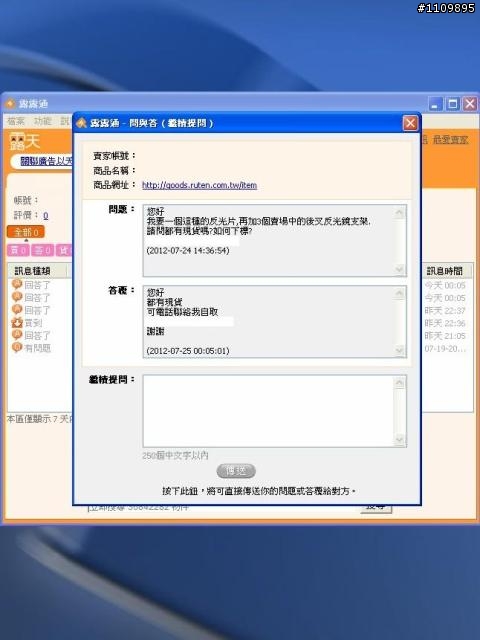
Task: Click the up arrow of the 繼續提問 scrollbar
Action: click(x=400, y=382)
